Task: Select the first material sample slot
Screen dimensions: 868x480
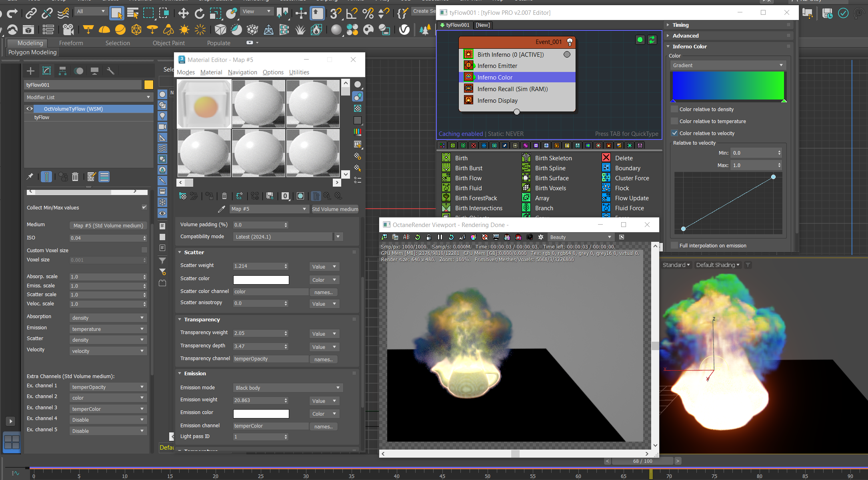Action: tap(204, 104)
